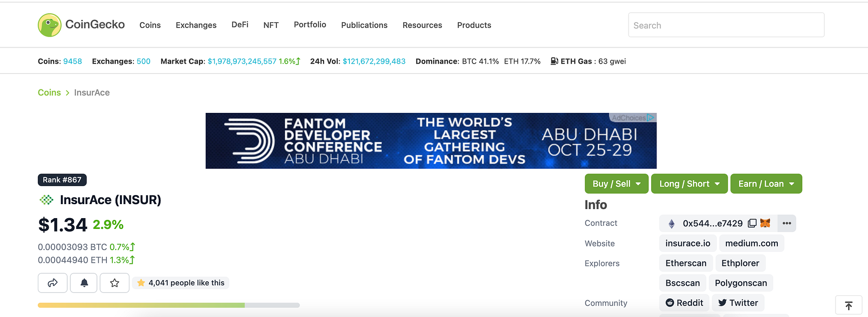
Task: Expand the Earn / Loan dropdown
Action: tap(766, 184)
